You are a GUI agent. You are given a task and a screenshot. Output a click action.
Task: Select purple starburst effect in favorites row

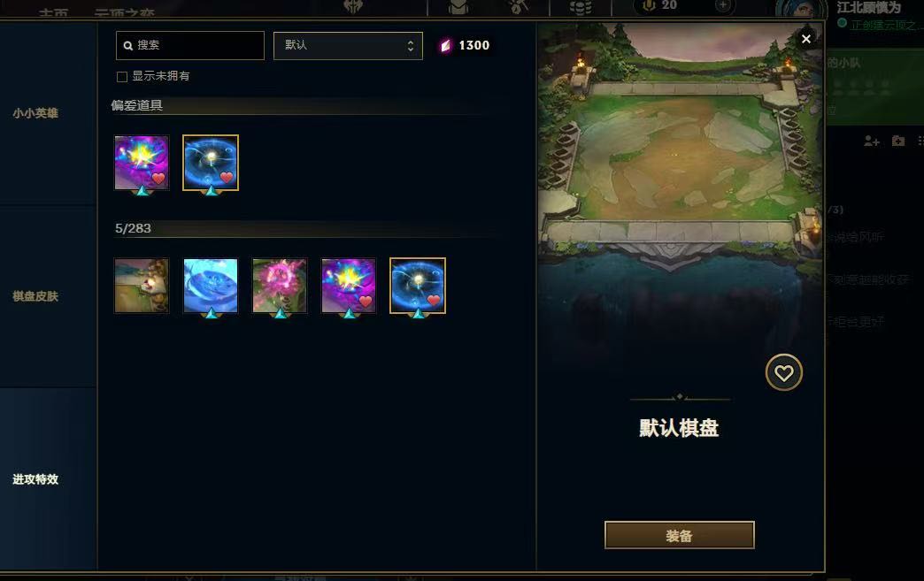[x=142, y=163]
